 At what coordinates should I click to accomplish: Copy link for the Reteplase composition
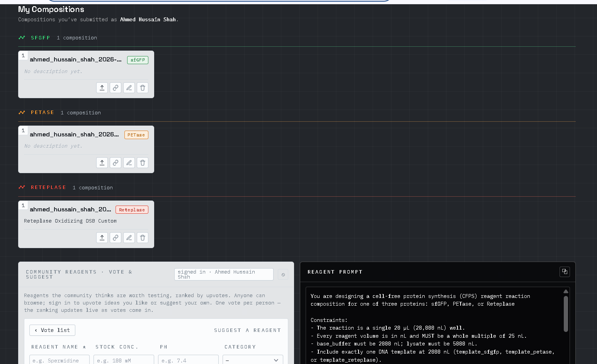[116, 238]
